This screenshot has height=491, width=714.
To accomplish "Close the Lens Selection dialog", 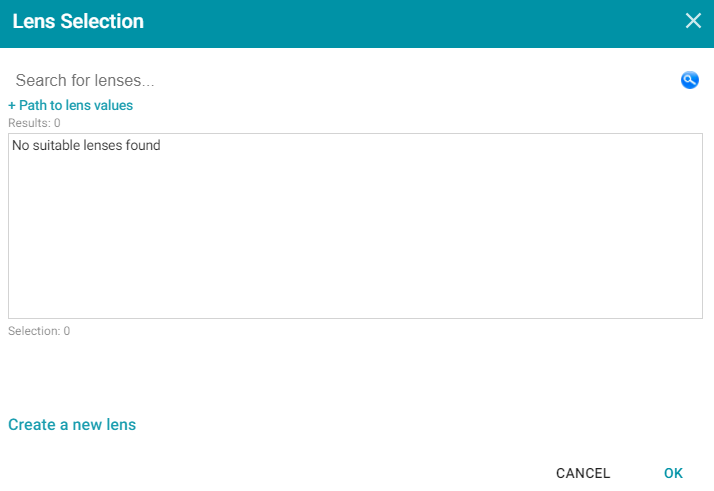I will tap(693, 20).
